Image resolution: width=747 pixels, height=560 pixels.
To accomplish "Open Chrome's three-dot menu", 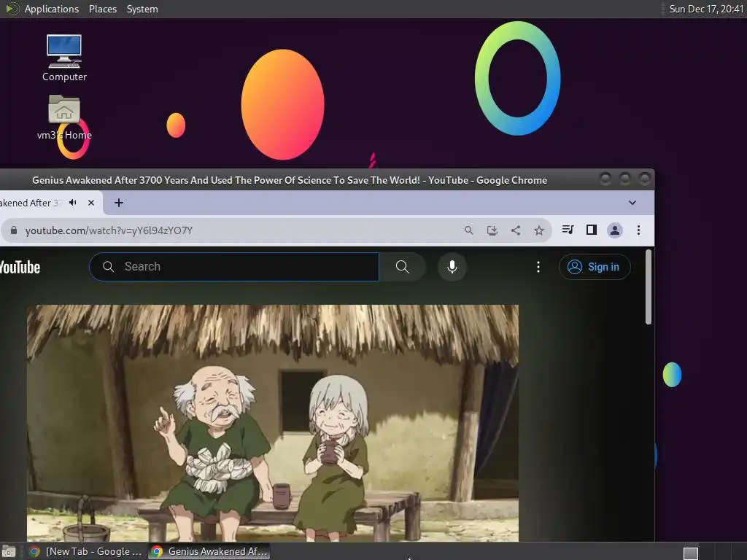I will 638,230.
